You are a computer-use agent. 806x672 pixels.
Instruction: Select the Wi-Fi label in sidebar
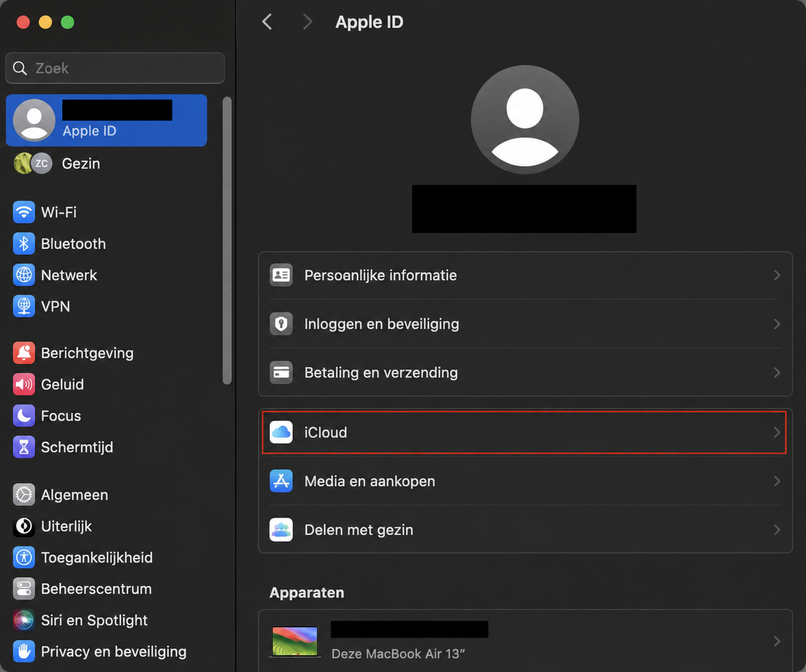pos(59,212)
